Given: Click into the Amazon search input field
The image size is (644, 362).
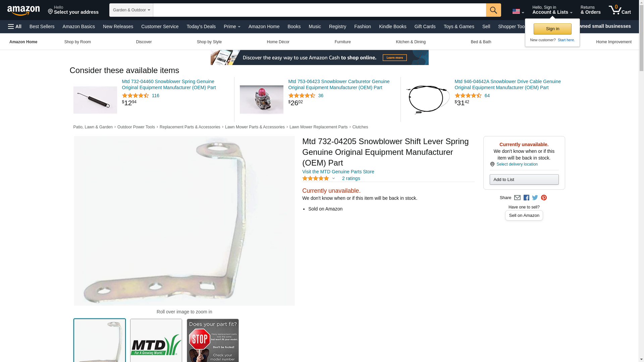Looking at the screenshot, I should 319,10.
